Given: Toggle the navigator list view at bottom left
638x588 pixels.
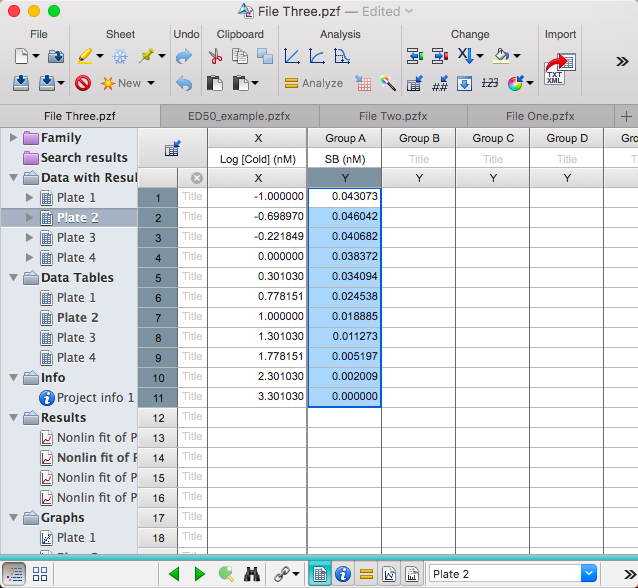Looking at the screenshot, I should [14, 574].
